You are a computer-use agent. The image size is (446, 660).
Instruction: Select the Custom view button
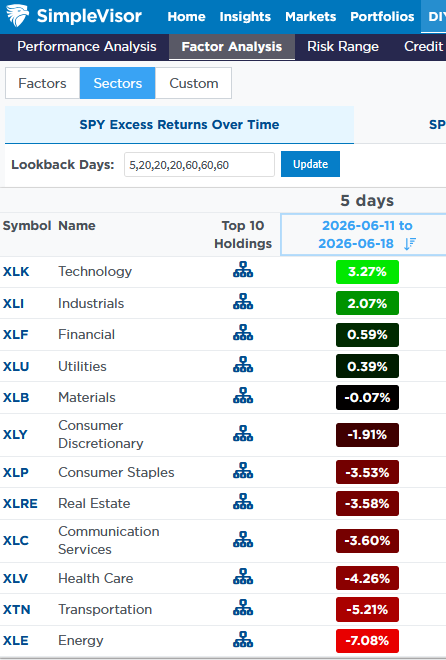click(194, 83)
